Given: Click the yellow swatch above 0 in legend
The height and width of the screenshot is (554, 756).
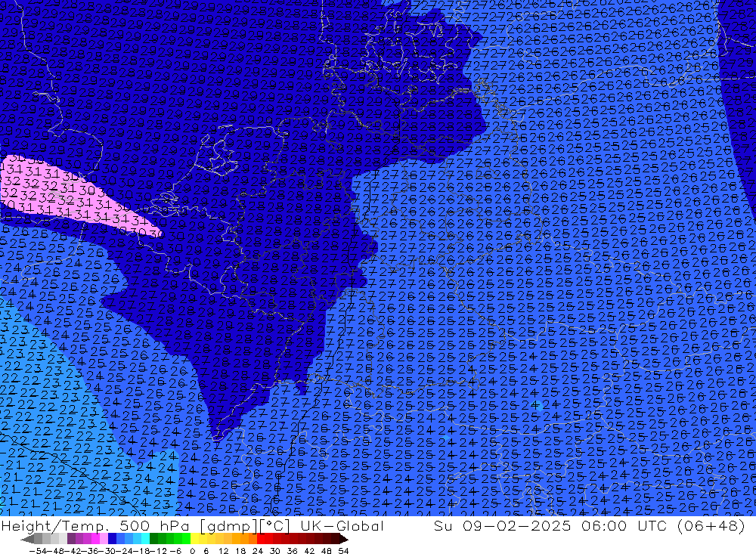Looking at the screenshot, I should 195,539.
